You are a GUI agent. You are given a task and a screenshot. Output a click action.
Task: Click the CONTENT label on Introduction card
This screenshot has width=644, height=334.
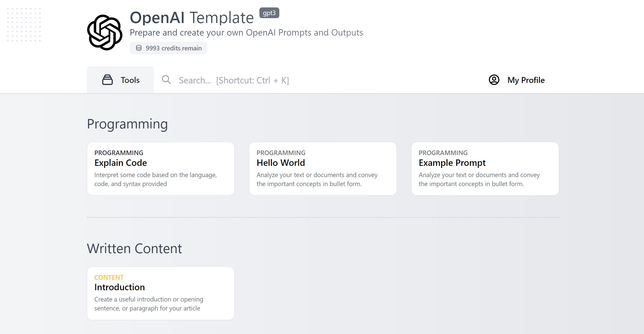tap(109, 277)
